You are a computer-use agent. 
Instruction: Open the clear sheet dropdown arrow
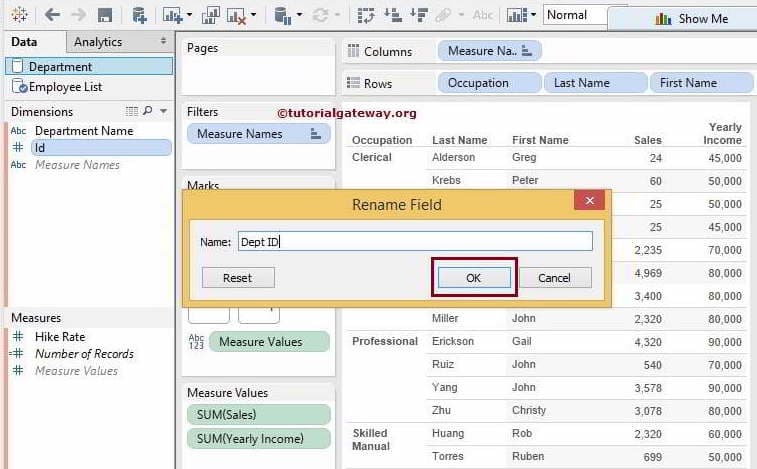[x=254, y=15]
